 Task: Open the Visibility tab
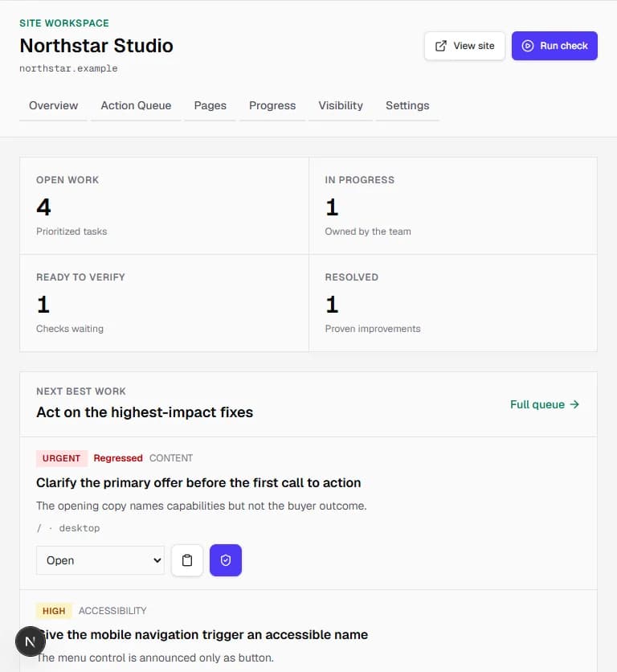(x=341, y=106)
